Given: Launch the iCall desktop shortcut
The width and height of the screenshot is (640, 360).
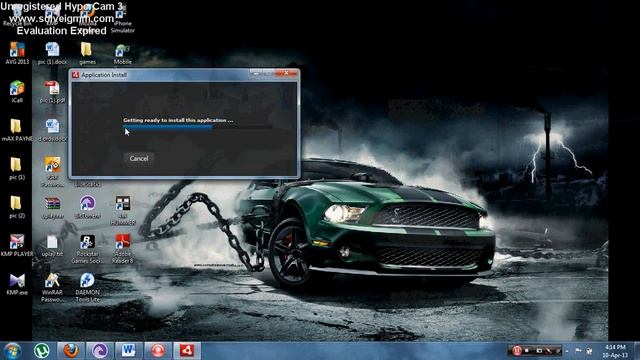Looking at the screenshot, I should click(17, 91).
